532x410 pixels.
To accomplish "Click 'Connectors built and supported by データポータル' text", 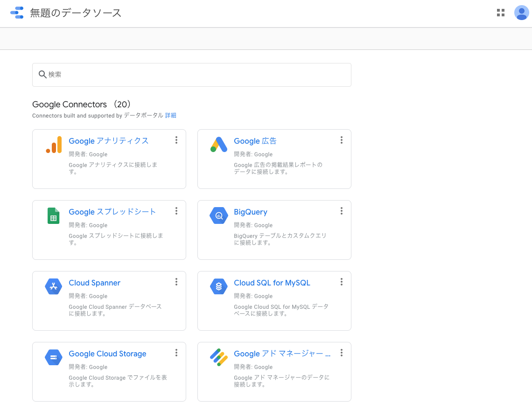I will (98, 115).
